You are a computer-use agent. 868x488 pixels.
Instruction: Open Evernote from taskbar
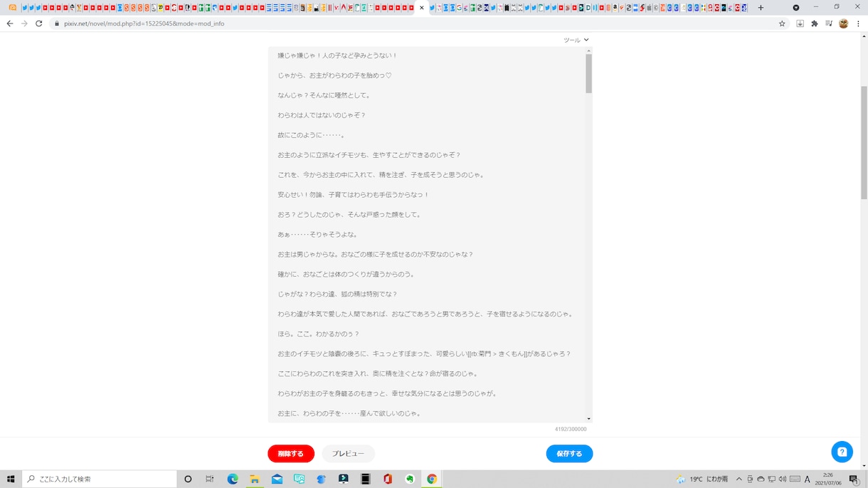410,479
